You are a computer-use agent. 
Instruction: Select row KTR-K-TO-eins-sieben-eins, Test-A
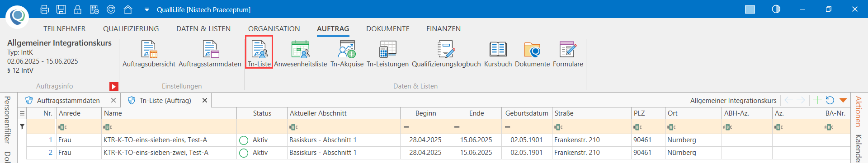tap(438, 140)
